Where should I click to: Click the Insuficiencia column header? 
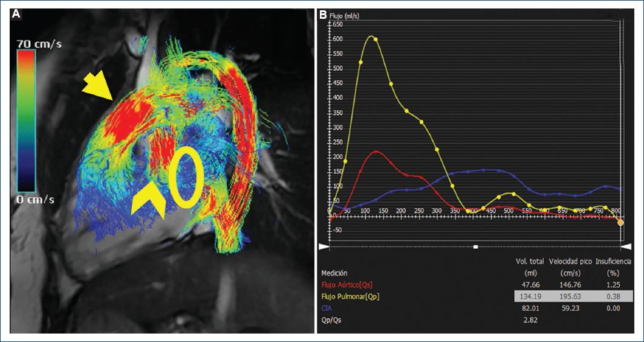(613, 261)
